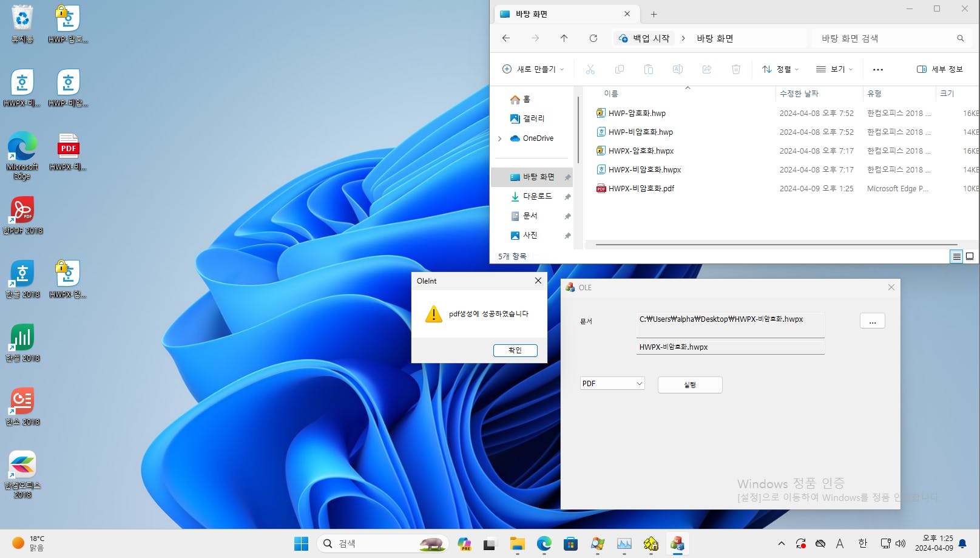Add a new tab in File Explorer
Image resolution: width=980 pixels, height=558 pixels.
tap(654, 14)
